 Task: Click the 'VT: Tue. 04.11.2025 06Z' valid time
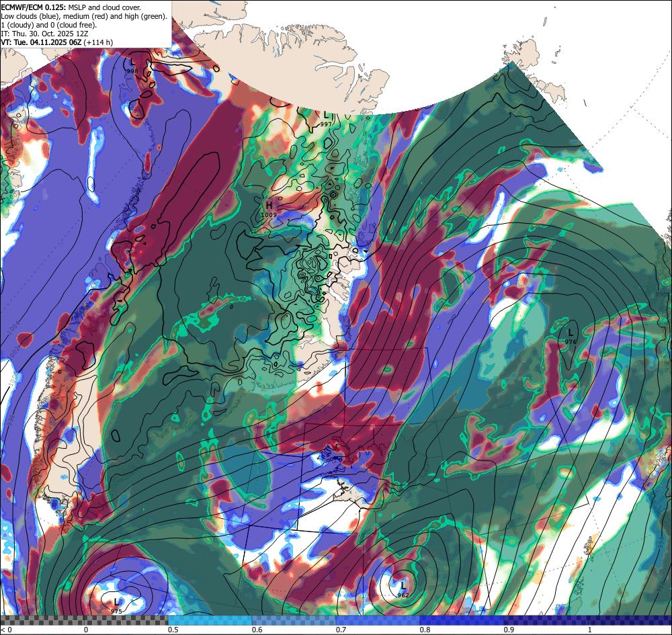tap(42, 42)
